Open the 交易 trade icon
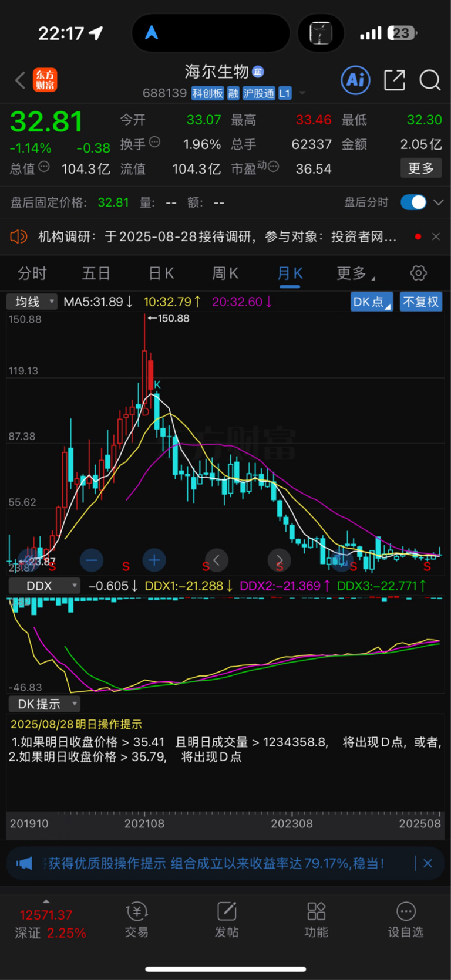The width and height of the screenshot is (451, 980). pyautogui.click(x=136, y=911)
